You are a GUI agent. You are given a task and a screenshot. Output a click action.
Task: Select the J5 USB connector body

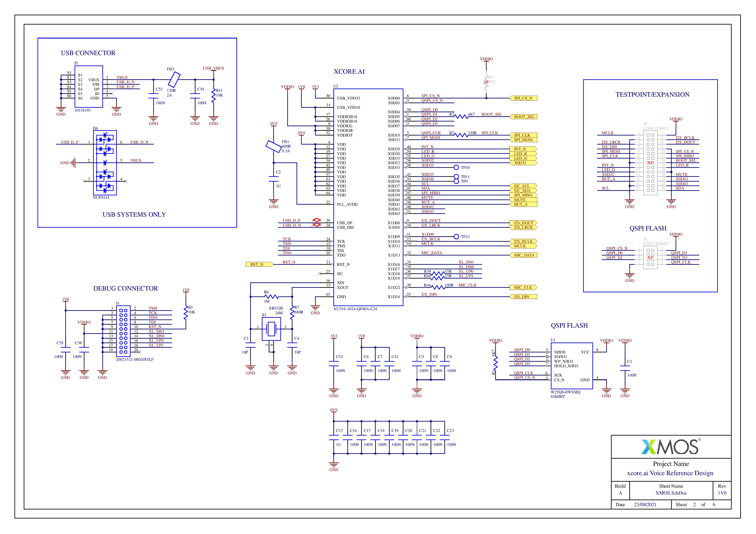point(89,87)
